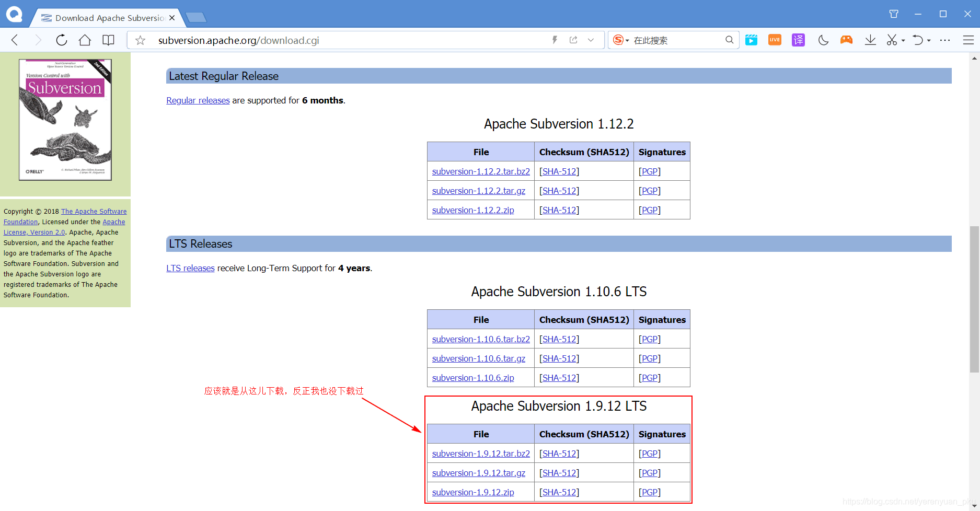Click the lightning speed mode icon
Image resolution: width=980 pixels, height=511 pixels.
555,40
